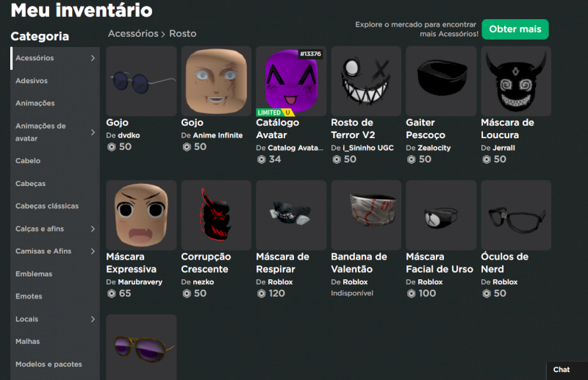Open the Gaiter Pescoço item image

pyautogui.click(x=441, y=81)
